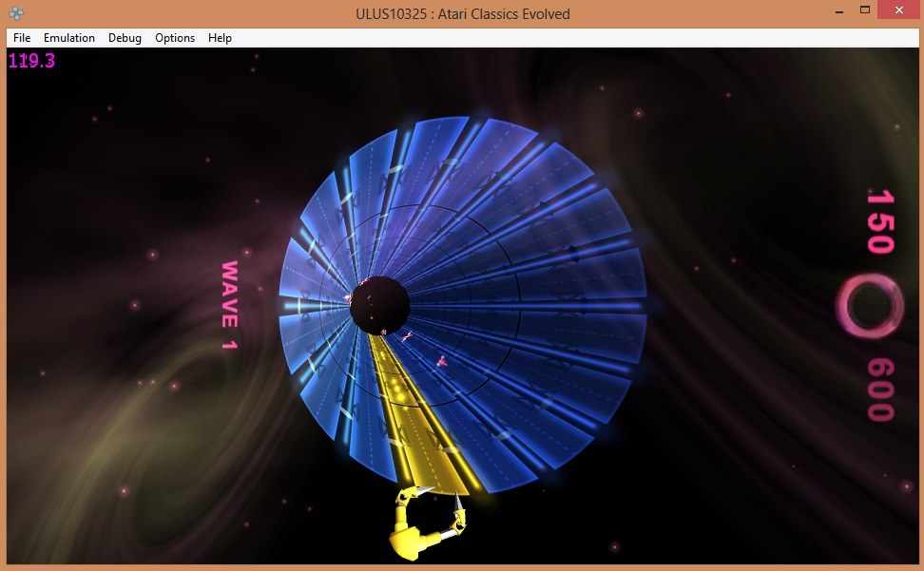Click the highlighted yellow lane
Image resolution: width=924 pixels, height=571 pixels.
pos(418,428)
